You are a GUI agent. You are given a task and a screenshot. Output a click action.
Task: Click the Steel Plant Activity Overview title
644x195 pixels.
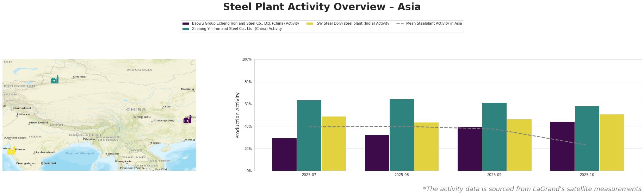322,7
